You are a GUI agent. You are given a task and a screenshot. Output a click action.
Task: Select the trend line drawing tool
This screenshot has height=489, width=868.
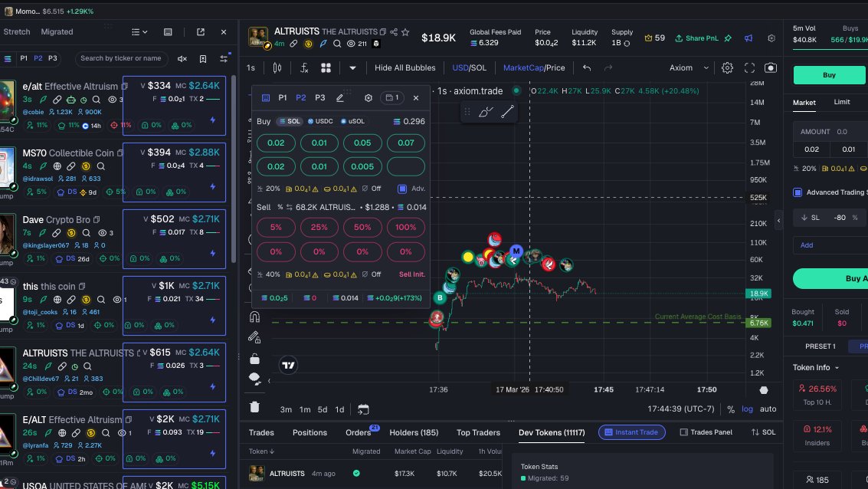tap(507, 112)
